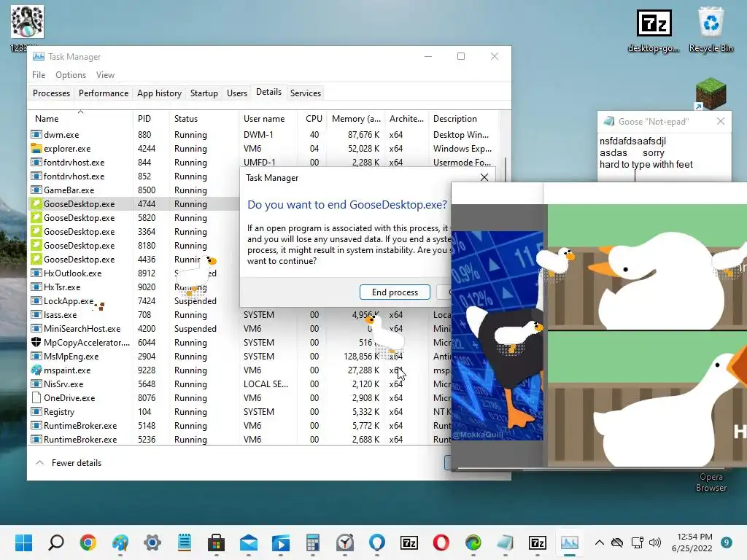The image size is (747, 560).
Task: Click inside Goose Not-epad text area
Action: coord(664,157)
